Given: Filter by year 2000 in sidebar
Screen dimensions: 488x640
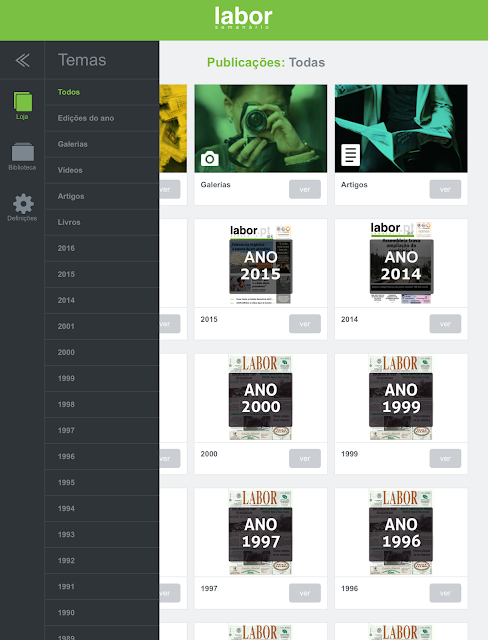Looking at the screenshot, I should click(x=102, y=353).
